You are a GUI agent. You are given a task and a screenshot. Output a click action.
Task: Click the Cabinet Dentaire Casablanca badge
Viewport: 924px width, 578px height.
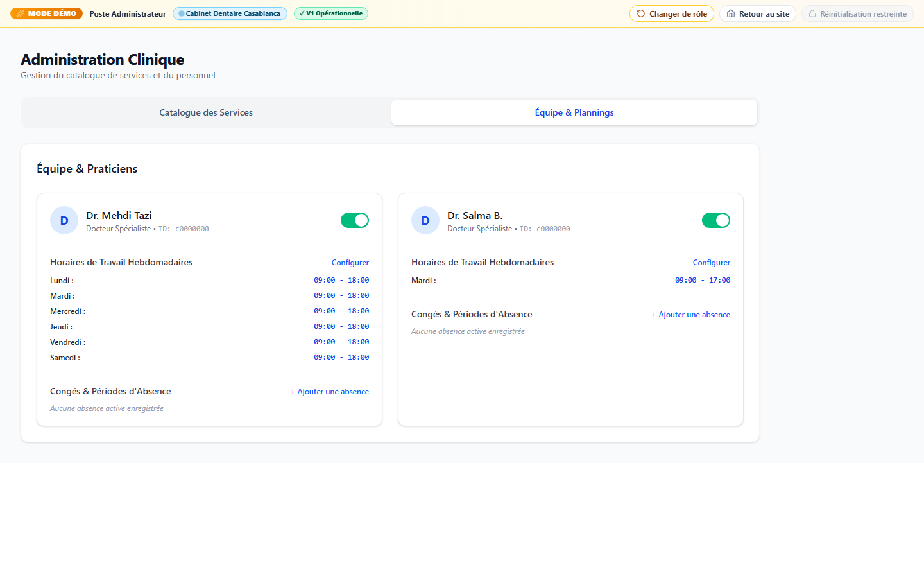pos(230,13)
